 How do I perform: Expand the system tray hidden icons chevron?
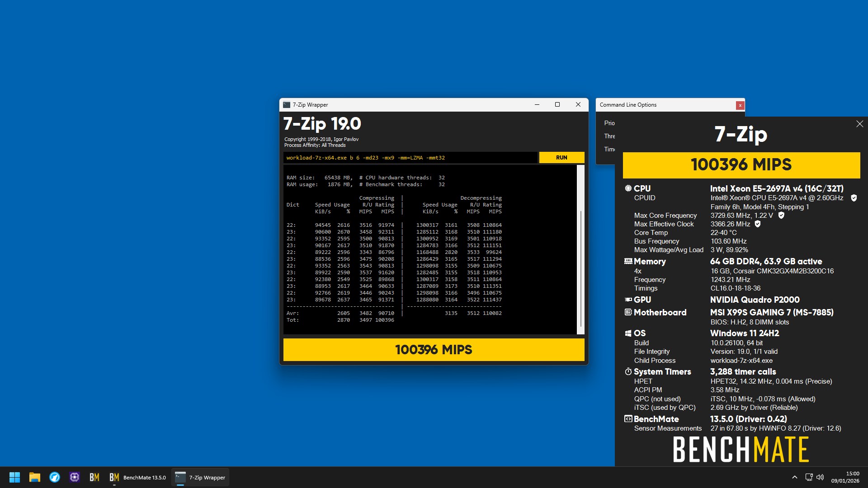794,477
